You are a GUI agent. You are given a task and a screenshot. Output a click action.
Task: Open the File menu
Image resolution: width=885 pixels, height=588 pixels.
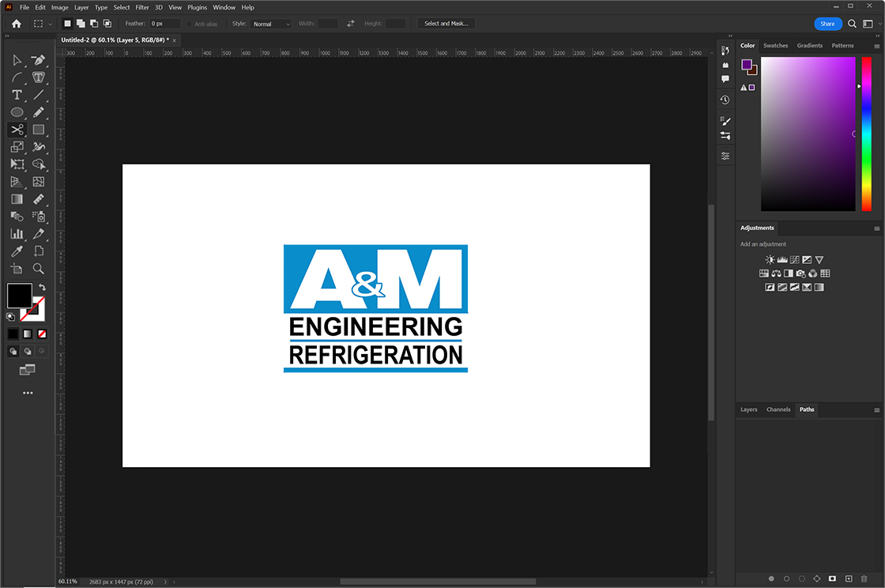tap(24, 7)
